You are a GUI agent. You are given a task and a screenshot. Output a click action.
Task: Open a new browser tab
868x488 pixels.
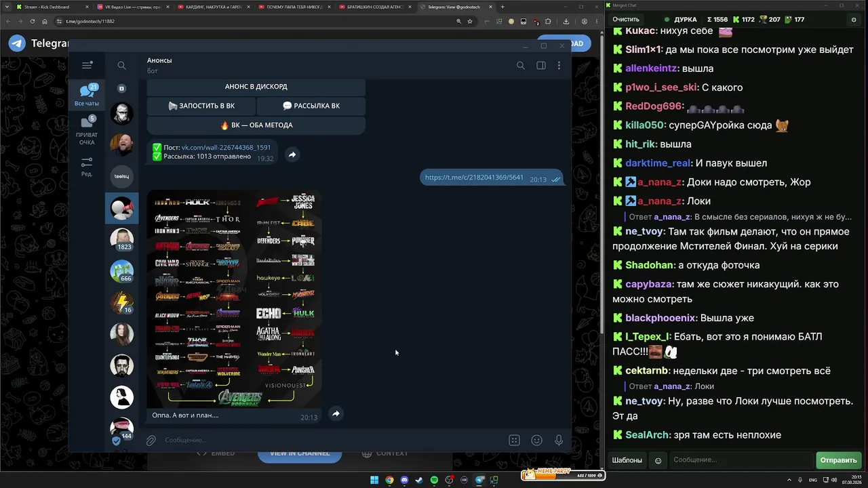click(x=502, y=7)
